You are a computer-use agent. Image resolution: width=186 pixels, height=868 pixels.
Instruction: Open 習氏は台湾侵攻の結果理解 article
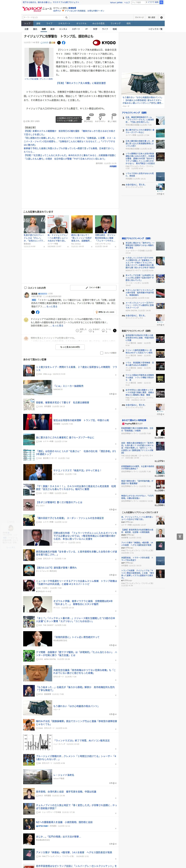coord(81,420)
